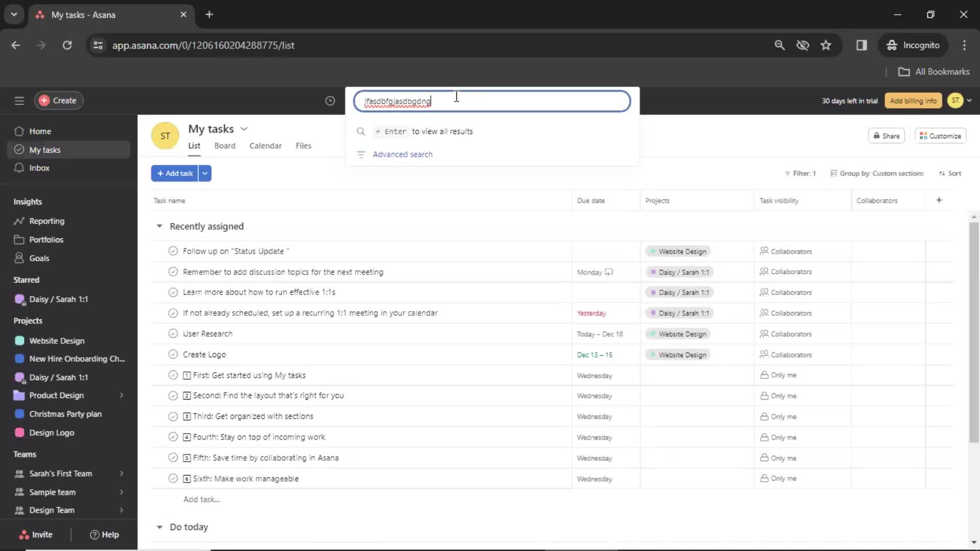
Task: Switch to List view tab
Action: point(194,146)
